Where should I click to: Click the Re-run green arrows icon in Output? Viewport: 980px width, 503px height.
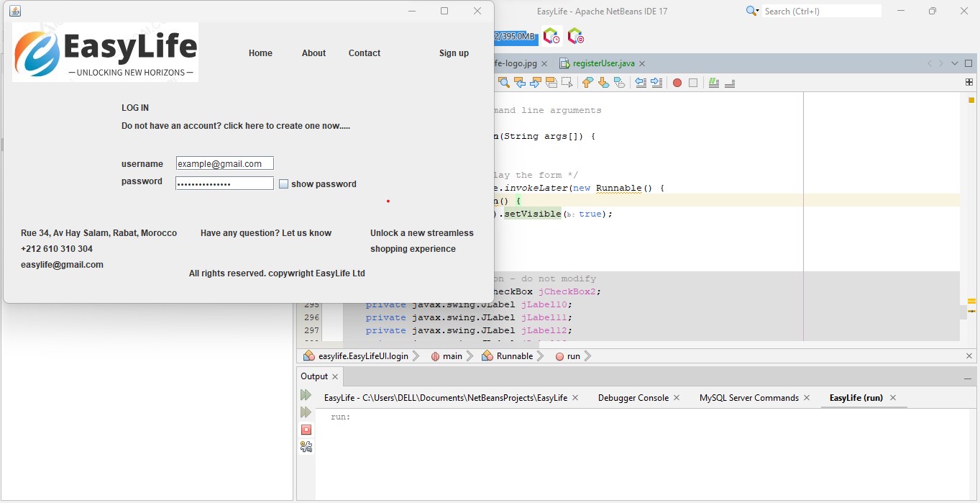(306, 395)
